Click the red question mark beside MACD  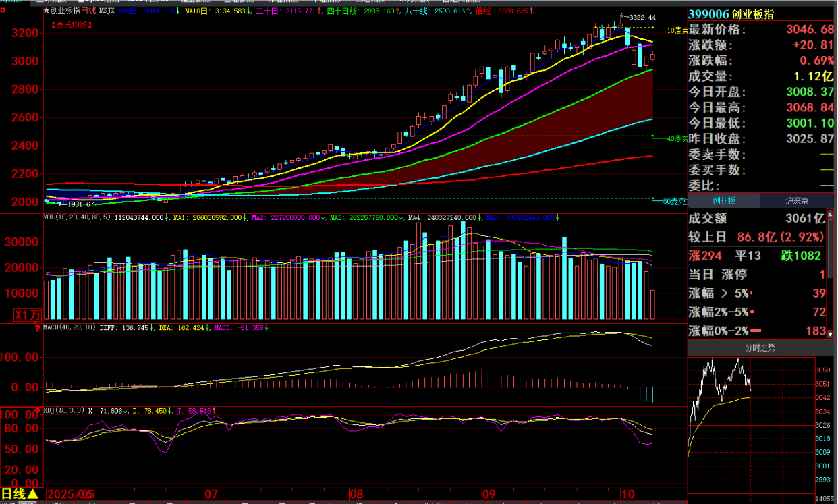pyautogui.click(x=37, y=328)
